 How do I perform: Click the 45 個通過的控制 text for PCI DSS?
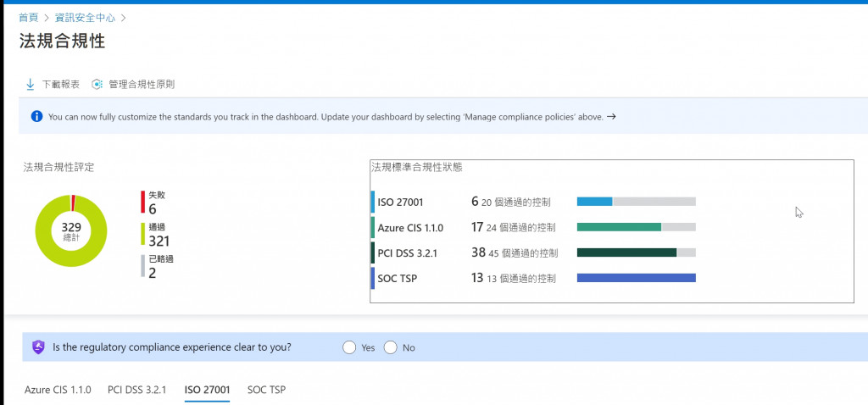click(x=523, y=253)
